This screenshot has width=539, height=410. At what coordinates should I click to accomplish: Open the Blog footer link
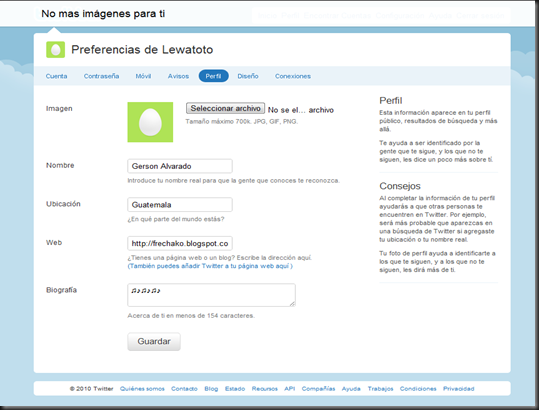click(211, 389)
